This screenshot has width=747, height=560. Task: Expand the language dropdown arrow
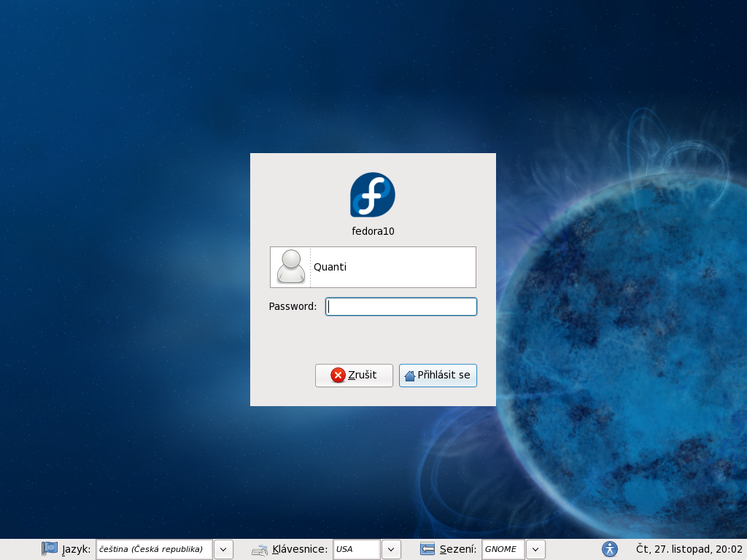point(223,550)
